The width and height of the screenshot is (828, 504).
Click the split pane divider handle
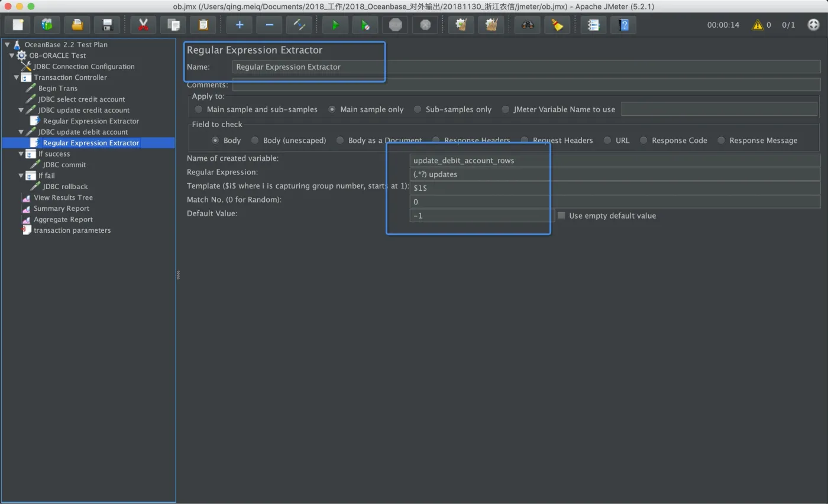coord(178,275)
